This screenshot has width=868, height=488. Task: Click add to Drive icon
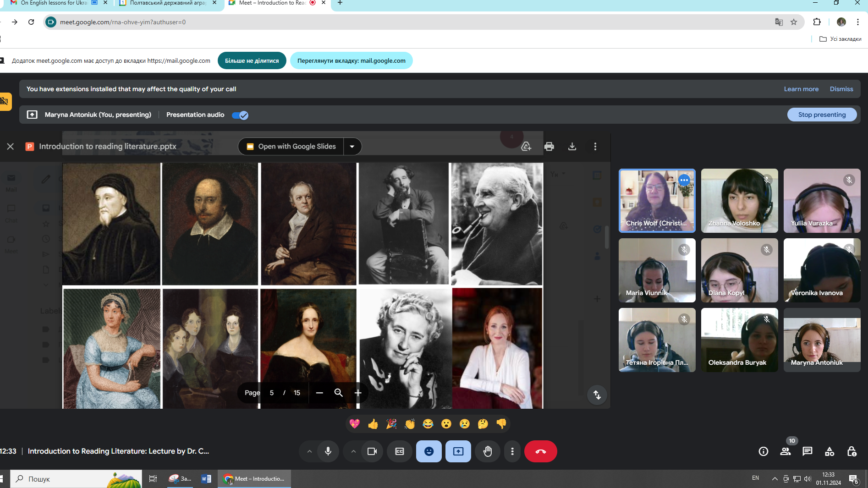526,146
